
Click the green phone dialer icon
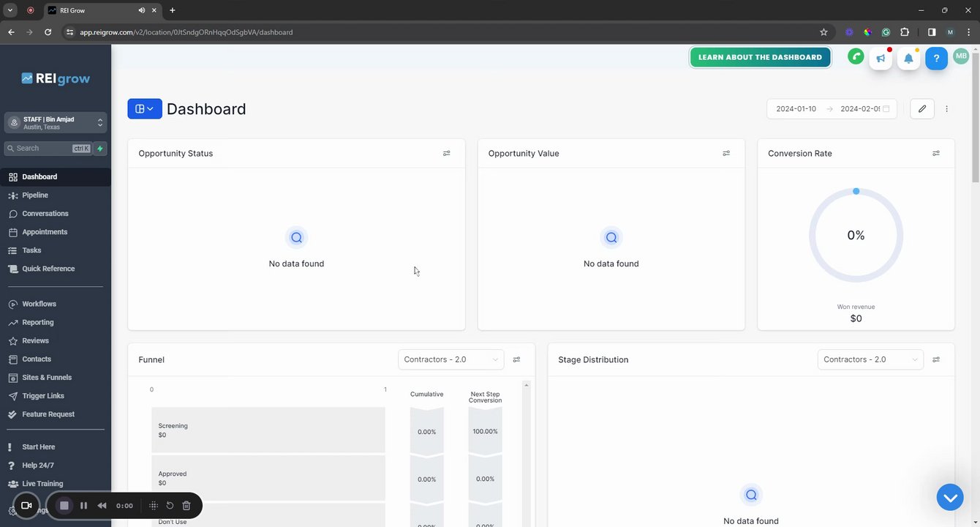click(x=856, y=57)
